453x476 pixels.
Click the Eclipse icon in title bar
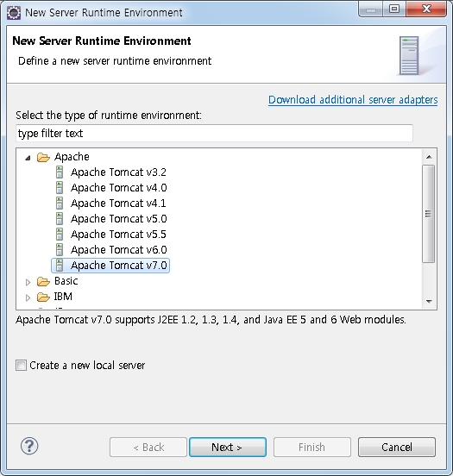pos(14,13)
